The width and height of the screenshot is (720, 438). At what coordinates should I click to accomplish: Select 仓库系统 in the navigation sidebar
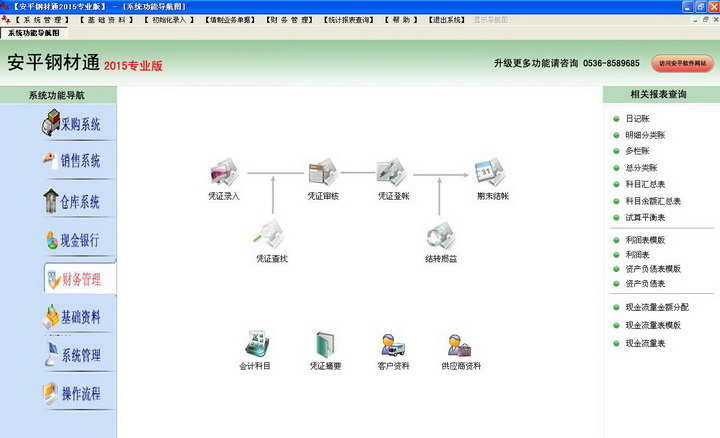(x=71, y=201)
